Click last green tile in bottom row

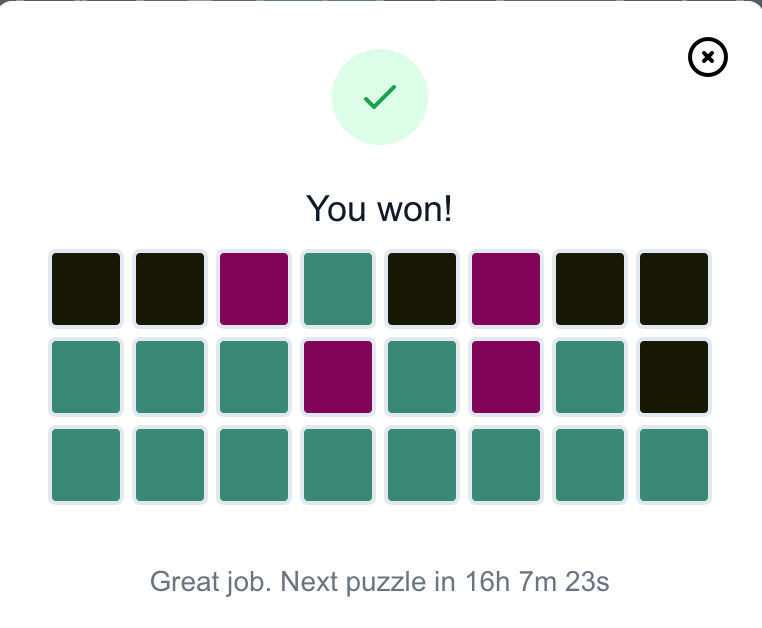[x=674, y=465]
